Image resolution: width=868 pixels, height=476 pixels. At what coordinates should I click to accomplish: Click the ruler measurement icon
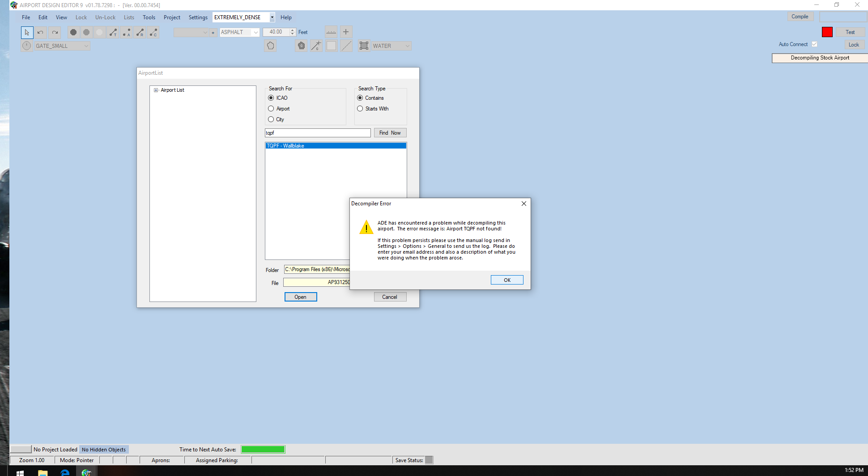tap(331, 32)
